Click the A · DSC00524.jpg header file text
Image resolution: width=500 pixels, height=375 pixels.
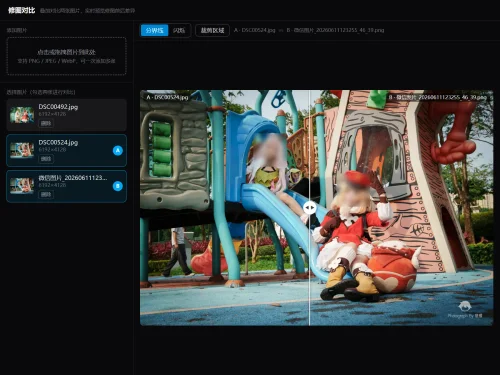255,30
